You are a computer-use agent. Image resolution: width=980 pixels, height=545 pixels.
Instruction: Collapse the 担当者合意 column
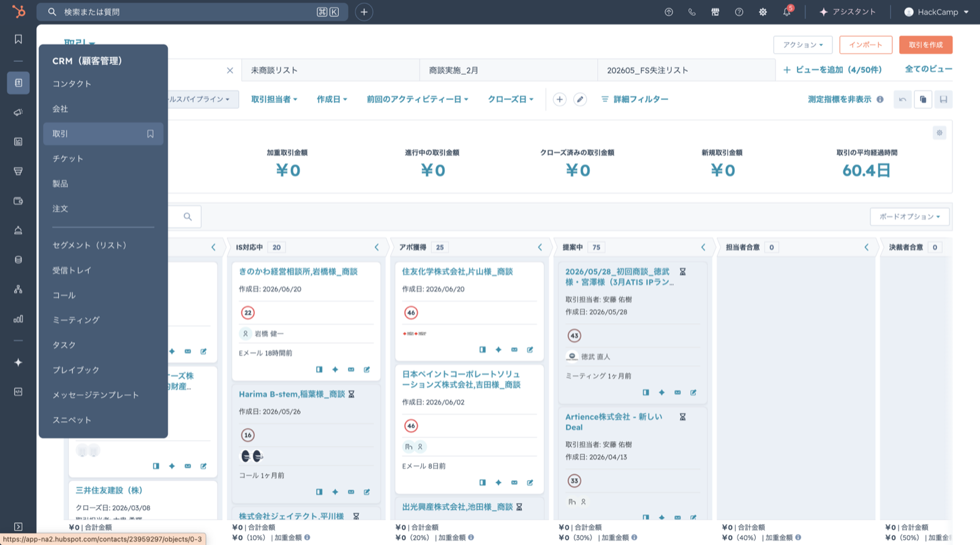(x=866, y=247)
